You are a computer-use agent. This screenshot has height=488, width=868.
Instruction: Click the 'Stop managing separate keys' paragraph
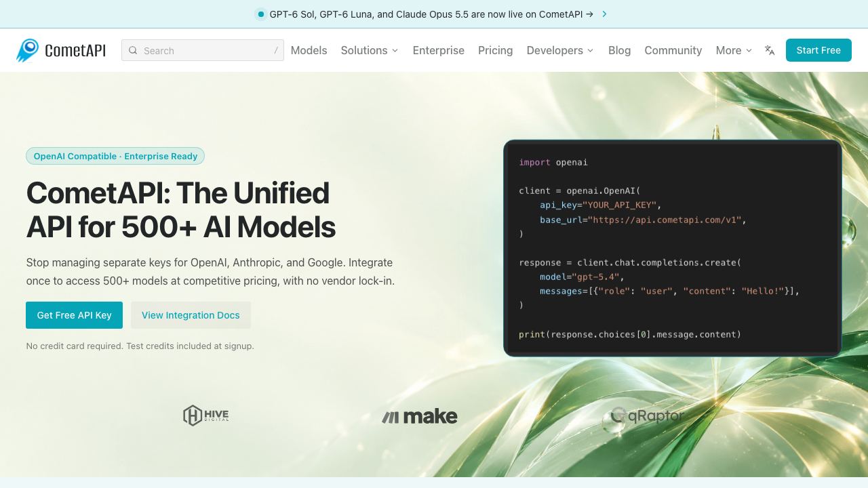(210, 271)
